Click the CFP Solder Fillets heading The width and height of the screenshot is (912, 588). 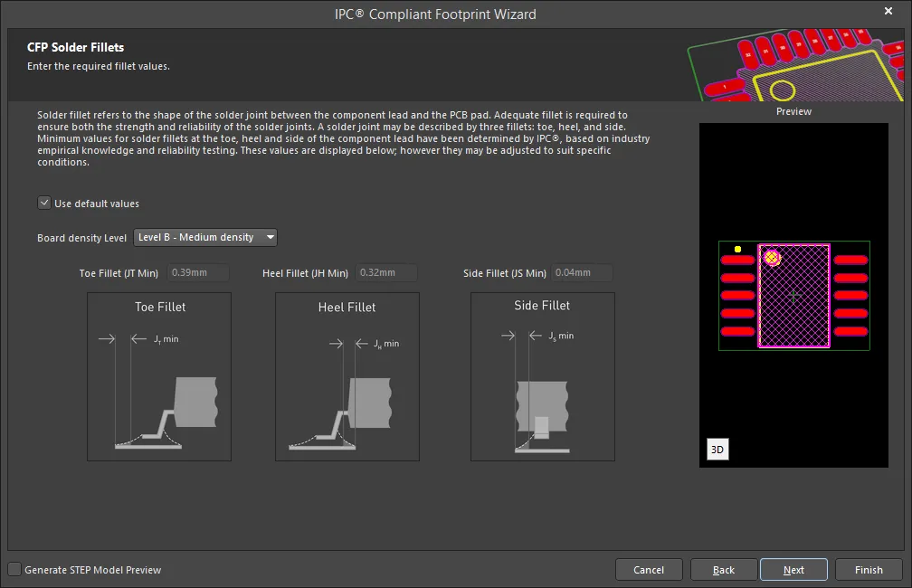pos(76,47)
